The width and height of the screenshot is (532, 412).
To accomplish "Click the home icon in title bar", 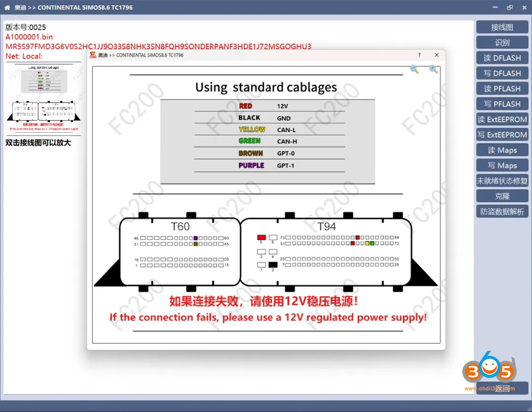I will [7, 7].
